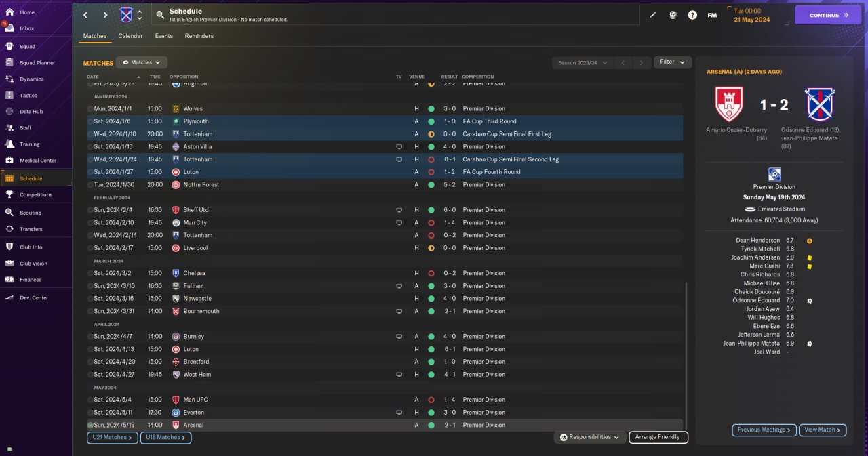The height and width of the screenshot is (456, 868).
Task: Select the Wolves match row
Action: click(384, 108)
